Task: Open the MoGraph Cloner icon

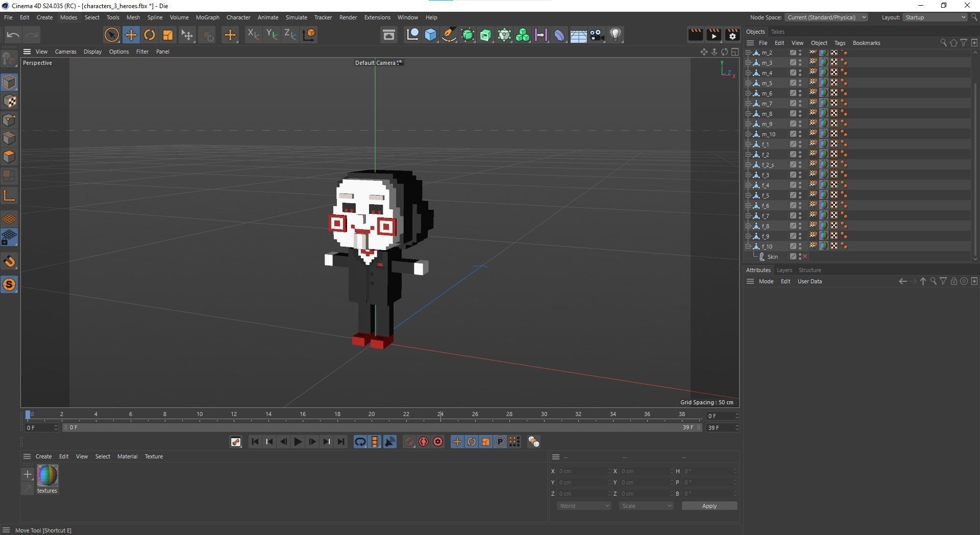Action: tap(523, 35)
